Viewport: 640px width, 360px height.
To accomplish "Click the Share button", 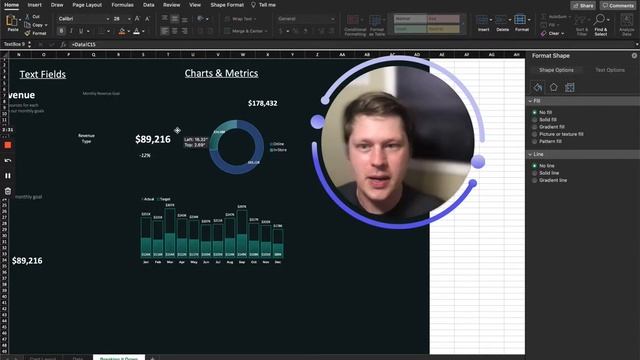I will coord(583,5).
